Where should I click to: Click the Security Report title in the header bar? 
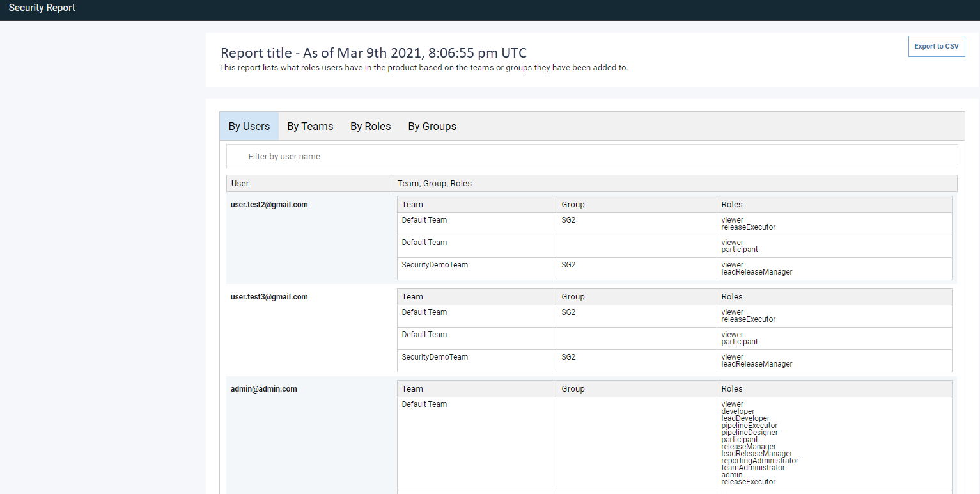click(42, 8)
